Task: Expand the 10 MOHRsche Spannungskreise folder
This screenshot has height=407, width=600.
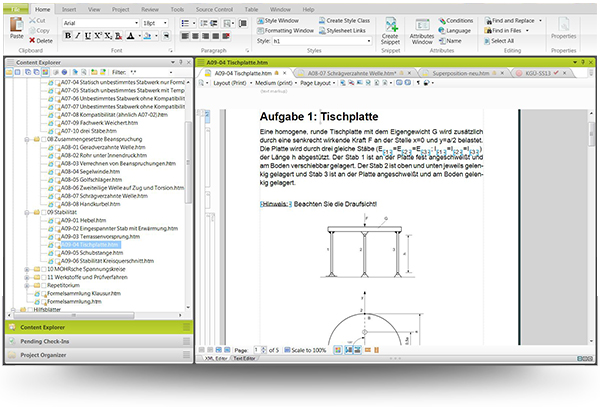Action: [x=27, y=269]
